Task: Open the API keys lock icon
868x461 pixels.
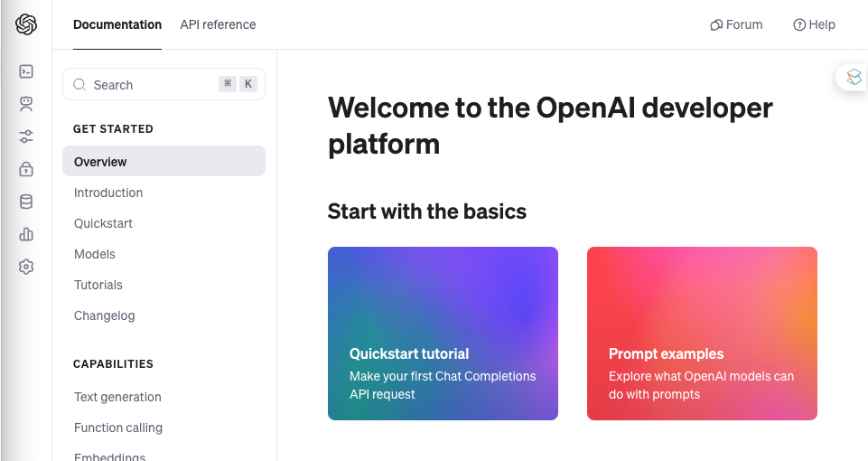Action: click(x=26, y=169)
